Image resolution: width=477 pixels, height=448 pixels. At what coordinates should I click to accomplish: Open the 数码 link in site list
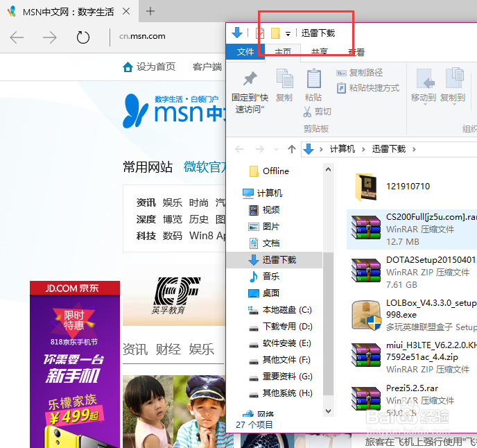coord(172,236)
